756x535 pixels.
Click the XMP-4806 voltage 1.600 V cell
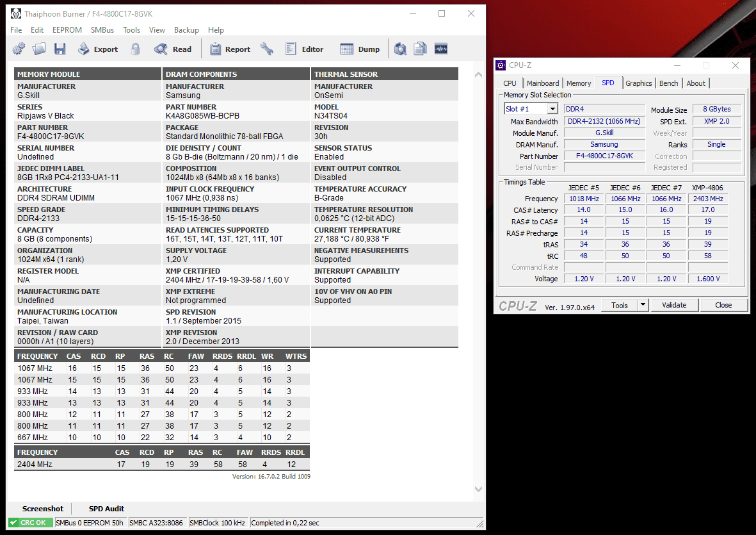click(x=708, y=279)
